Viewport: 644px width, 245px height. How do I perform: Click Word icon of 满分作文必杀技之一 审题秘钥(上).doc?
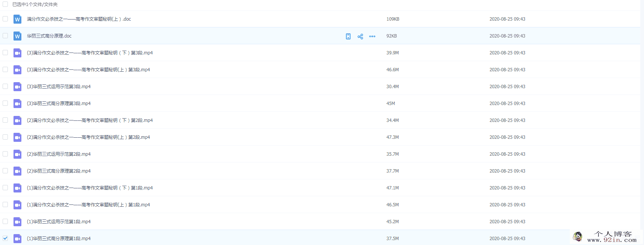click(x=17, y=19)
